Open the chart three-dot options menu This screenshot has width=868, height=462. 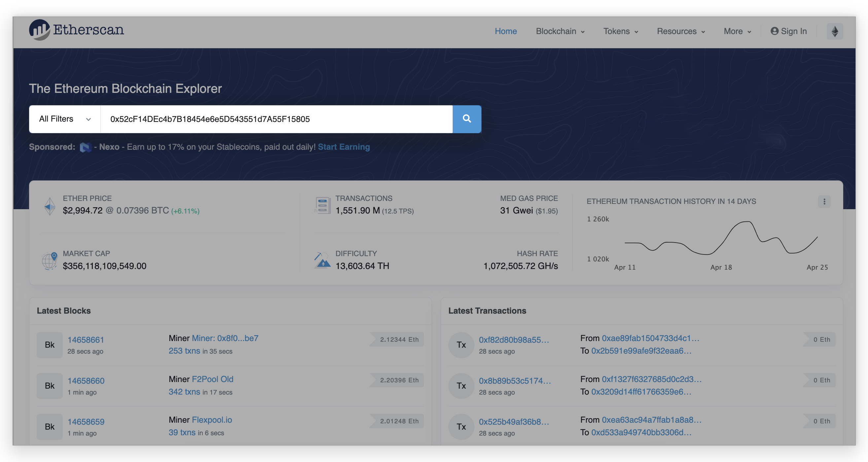click(x=824, y=202)
